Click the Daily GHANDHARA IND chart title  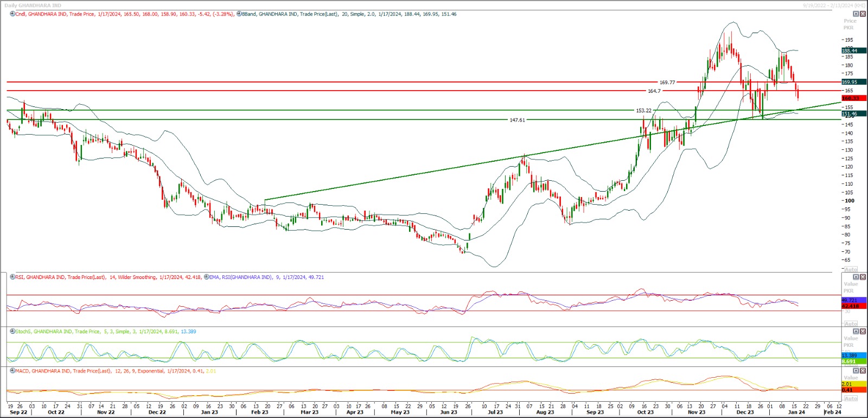pyautogui.click(x=33, y=5)
